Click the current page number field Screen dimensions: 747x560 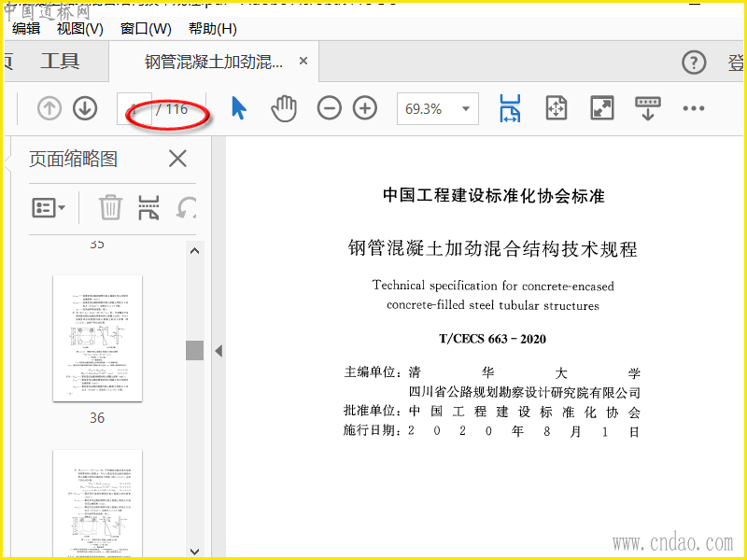click(x=134, y=108)
